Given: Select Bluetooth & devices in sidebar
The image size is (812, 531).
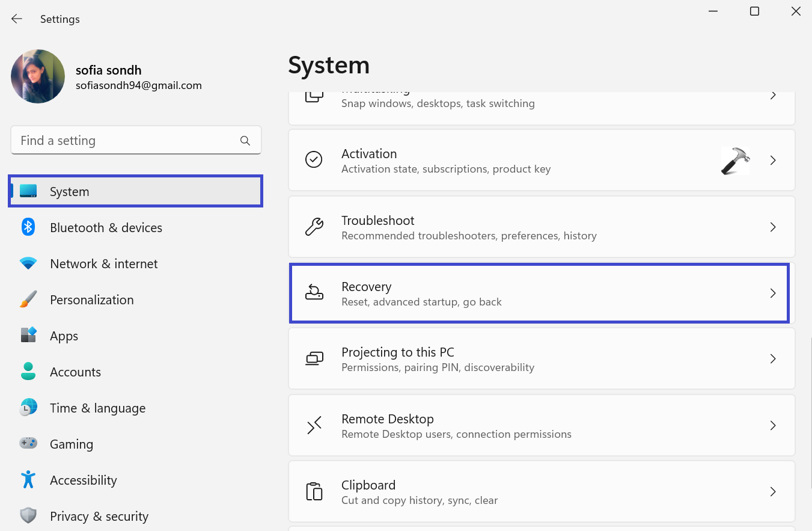Looking at the screenshot, I should 136,227.
